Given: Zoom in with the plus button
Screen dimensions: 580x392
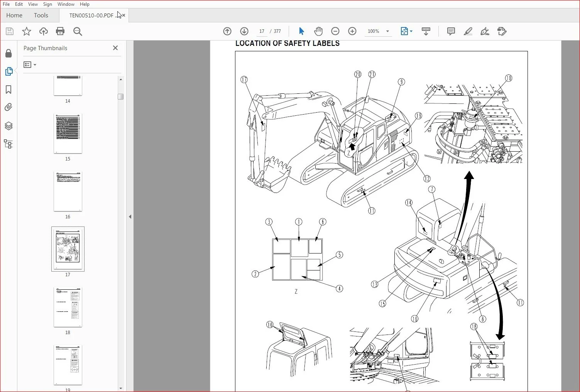Looking at the screenshot, I should 352,31.
